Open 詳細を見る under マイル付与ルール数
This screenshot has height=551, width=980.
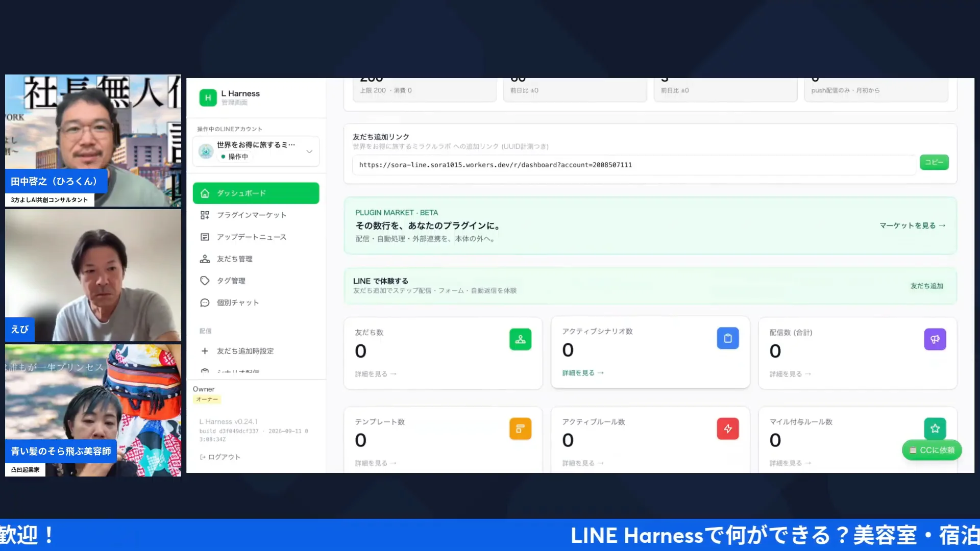coord(790,463)
